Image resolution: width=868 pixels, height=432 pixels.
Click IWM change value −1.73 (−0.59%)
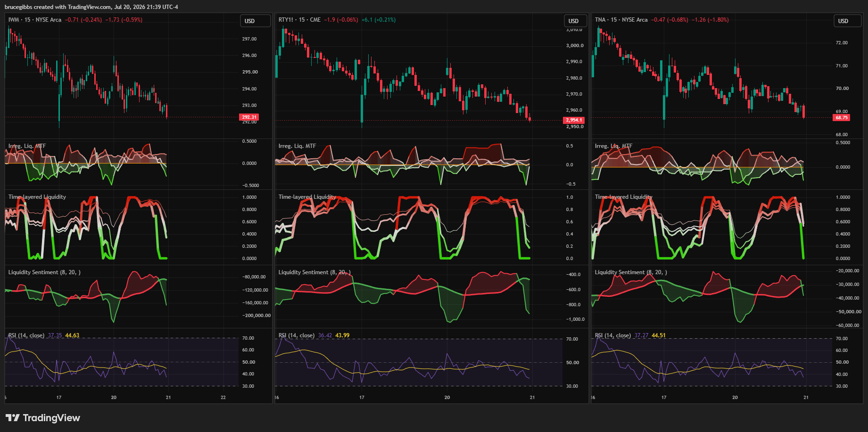click(124, 20)
